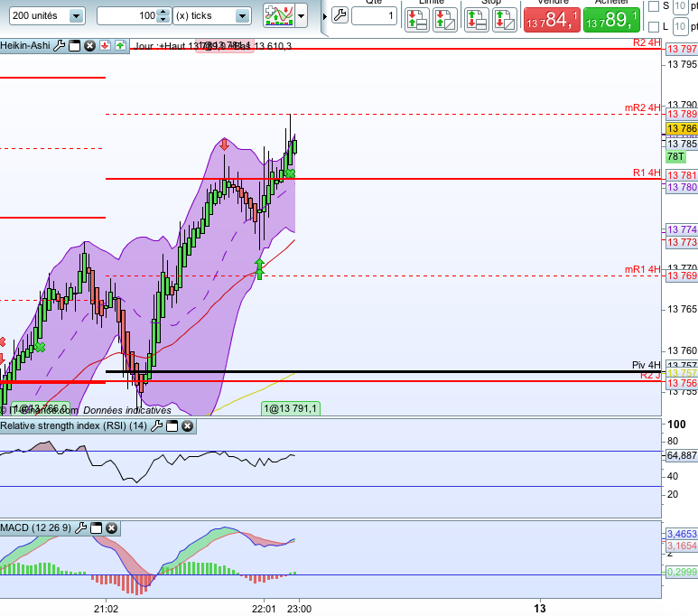Image resolution: width=698 pixels, height=616 pixels.
Task: Click second Stop order icon with diagonal
Action: [505, 20]
